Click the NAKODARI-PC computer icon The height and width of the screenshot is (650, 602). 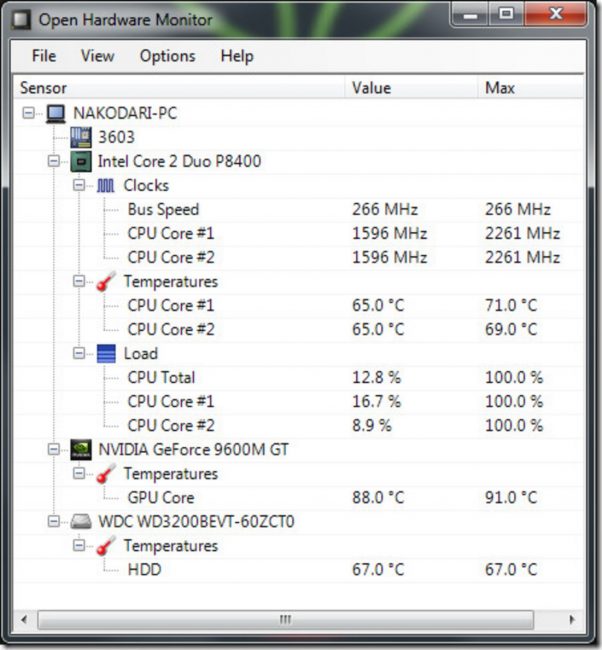56,113
